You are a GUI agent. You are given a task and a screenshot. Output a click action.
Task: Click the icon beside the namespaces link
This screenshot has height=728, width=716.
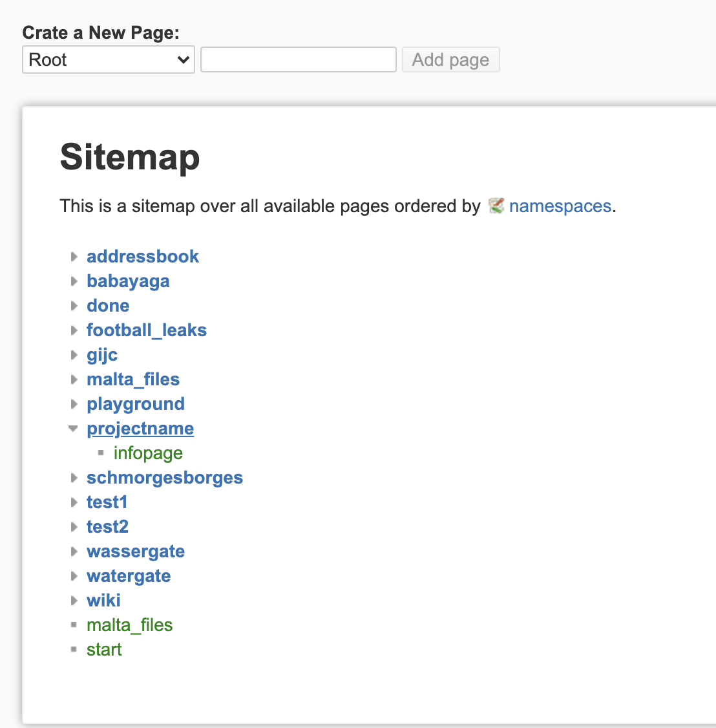coord(496,206)
